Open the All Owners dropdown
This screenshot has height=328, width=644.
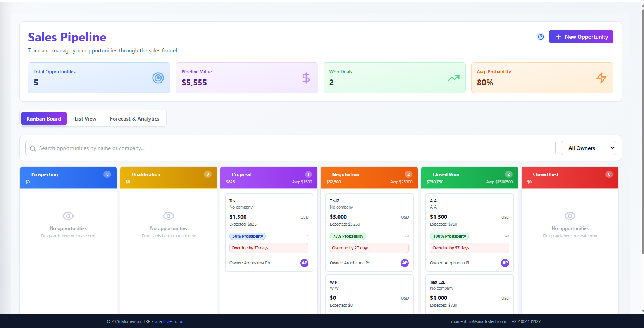pos(589,148)
